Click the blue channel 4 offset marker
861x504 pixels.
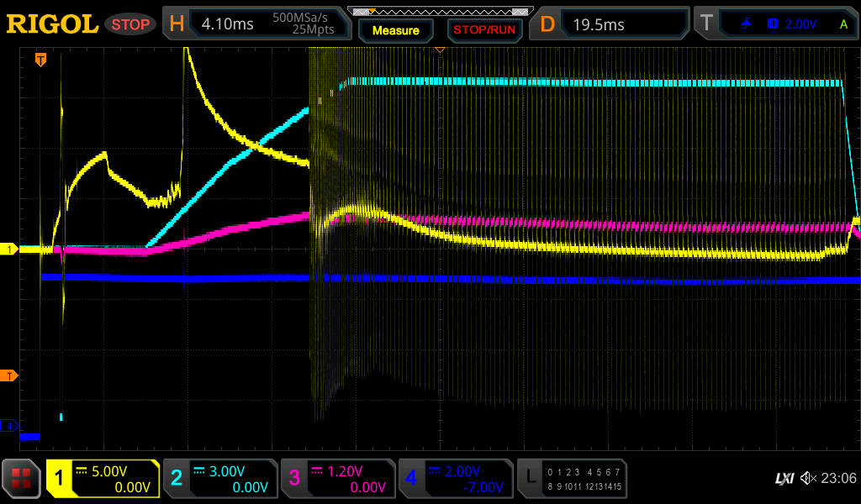pos(8,426)
